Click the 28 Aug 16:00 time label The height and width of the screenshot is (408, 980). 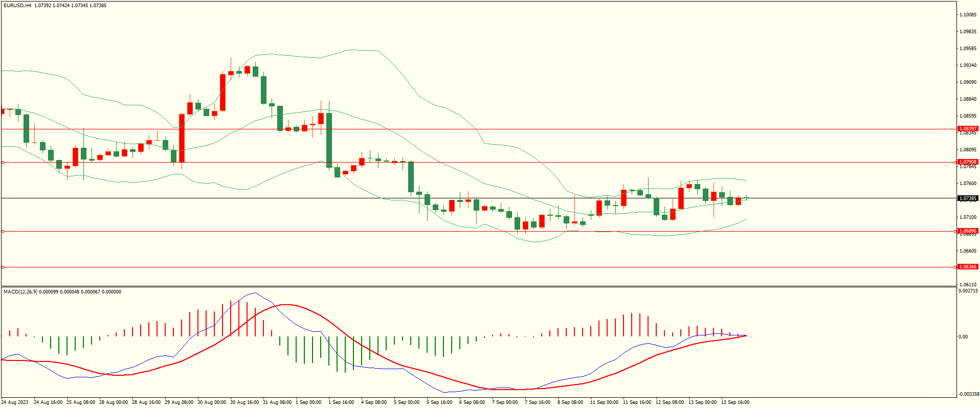click(x=146, y=402)
